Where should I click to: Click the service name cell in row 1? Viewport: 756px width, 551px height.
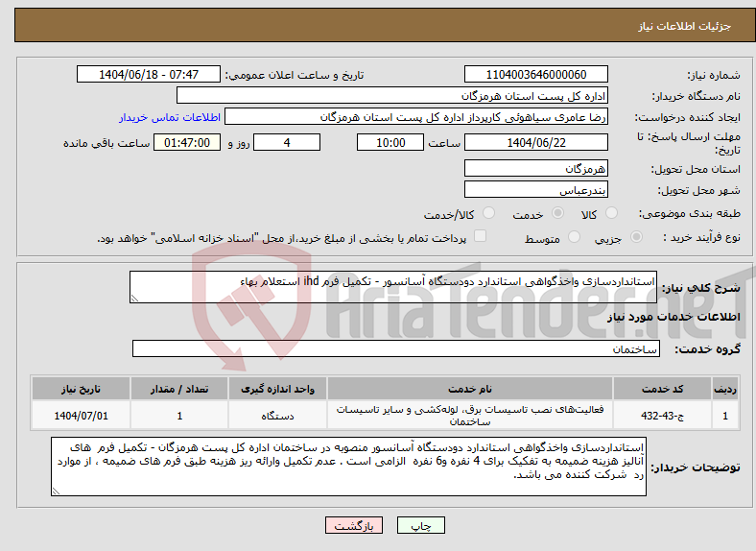coord(469,415)
